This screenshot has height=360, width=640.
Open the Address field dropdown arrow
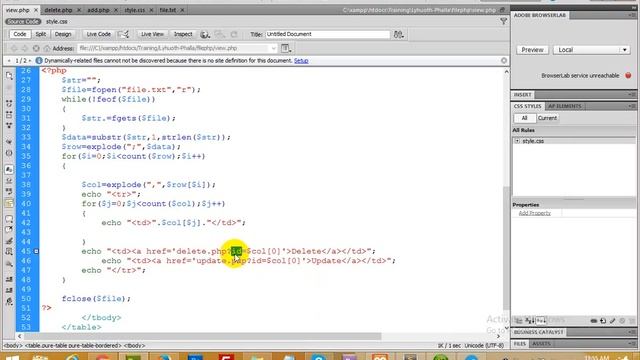(273, 48)
